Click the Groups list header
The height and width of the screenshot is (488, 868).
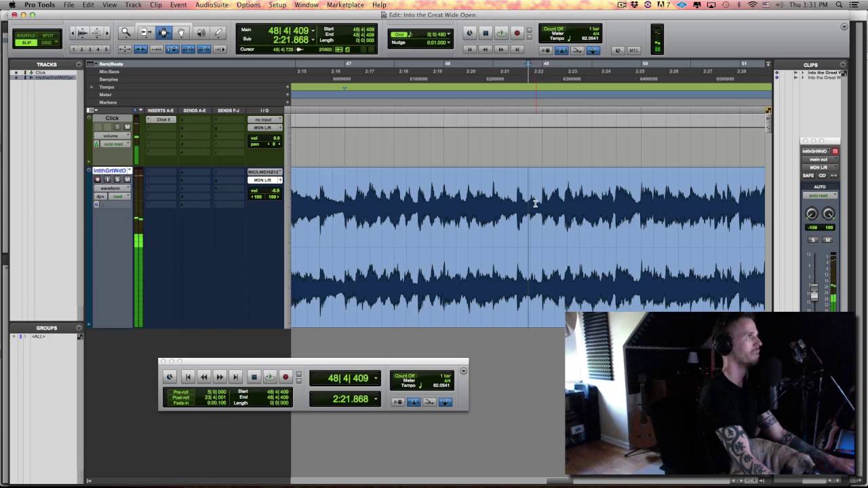pos(46,328)
